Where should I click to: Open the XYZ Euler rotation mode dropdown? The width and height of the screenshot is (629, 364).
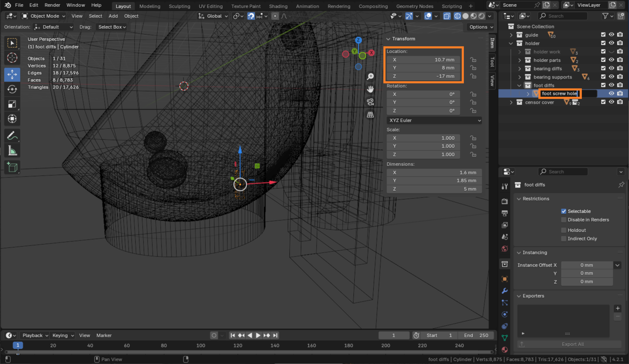(x=434, y=120)
